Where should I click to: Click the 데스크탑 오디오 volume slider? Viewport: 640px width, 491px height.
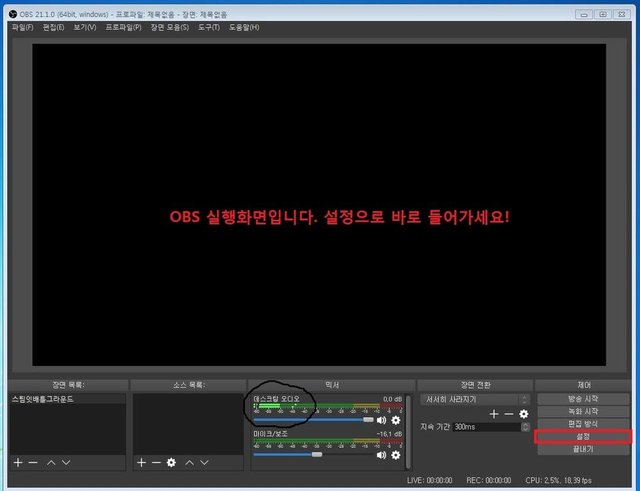tap(313, 420)
